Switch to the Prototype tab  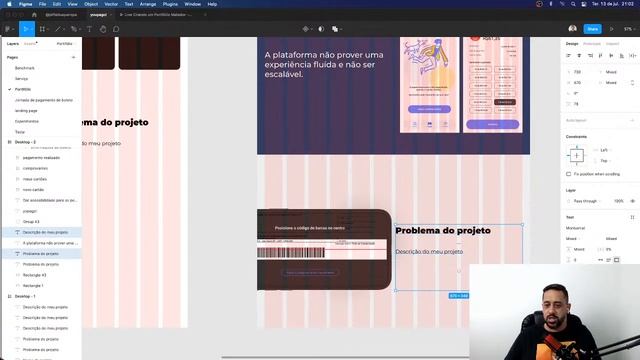(x=592, y=44)
